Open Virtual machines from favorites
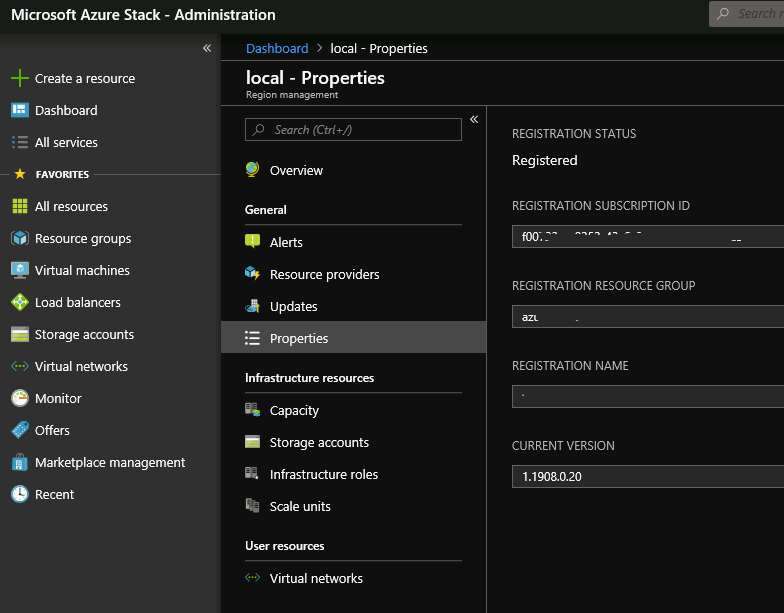Image resolution: width=784 pixels, height=613 pixels. pyautogui.click(x=82, y=270)
